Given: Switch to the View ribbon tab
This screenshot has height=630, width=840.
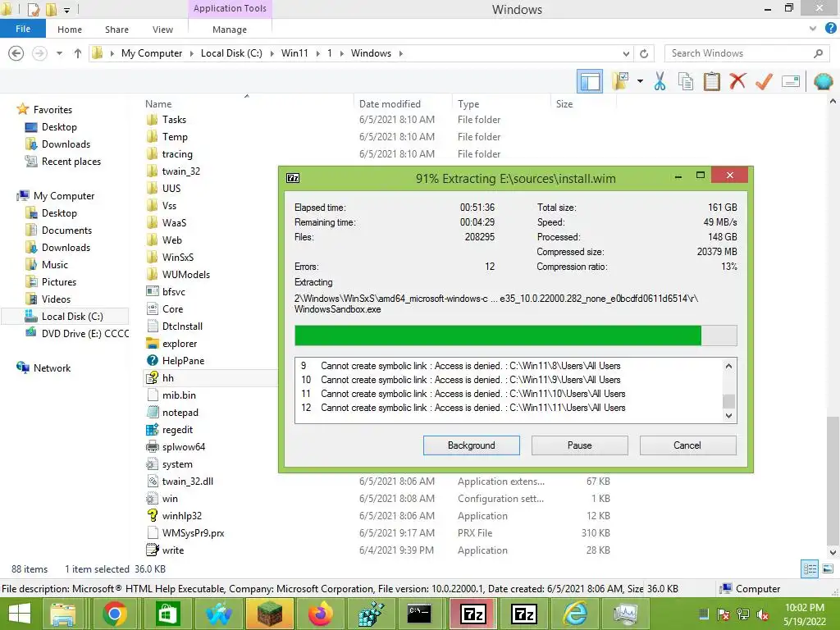Looking at the screenshot, I should 163,30.
